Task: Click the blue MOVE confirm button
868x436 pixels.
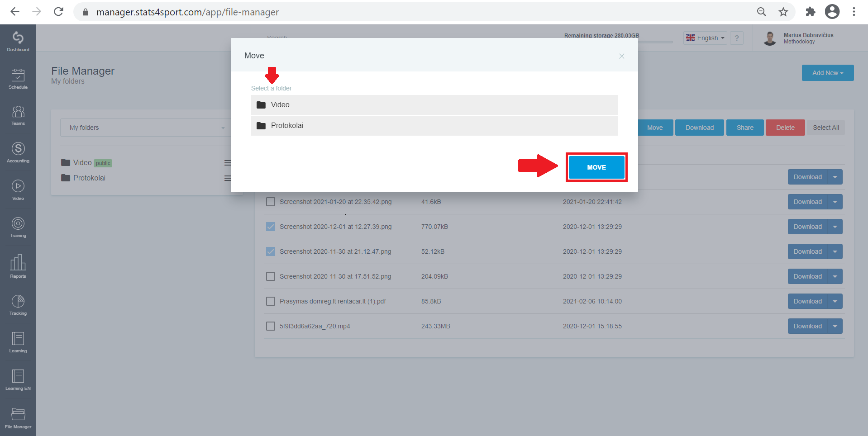Action: point(596,167)
